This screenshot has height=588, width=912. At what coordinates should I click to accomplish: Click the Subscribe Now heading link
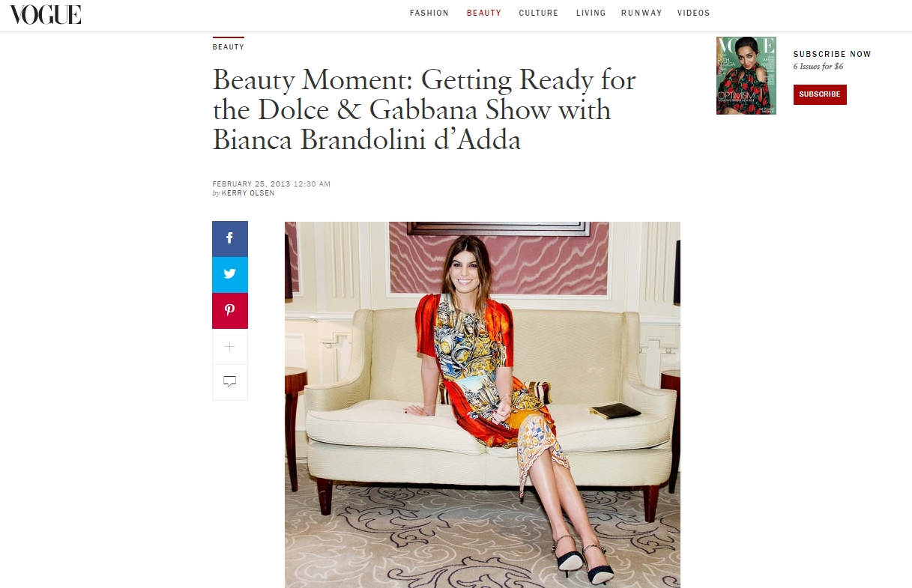pyautogui.click(x=833, y=54)
